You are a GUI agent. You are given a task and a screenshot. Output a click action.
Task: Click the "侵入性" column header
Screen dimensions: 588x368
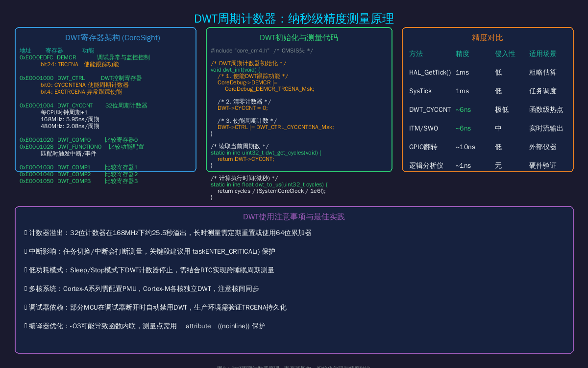pos(505,54)
